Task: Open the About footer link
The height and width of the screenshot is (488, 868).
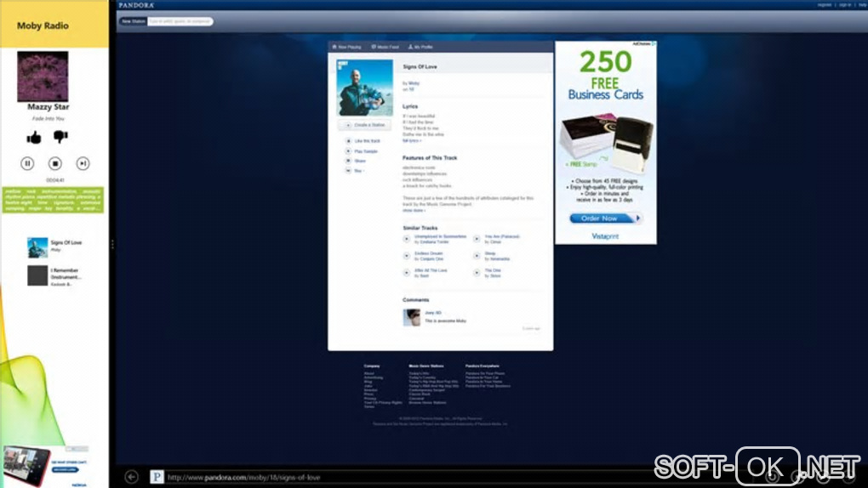Action: 368,373
